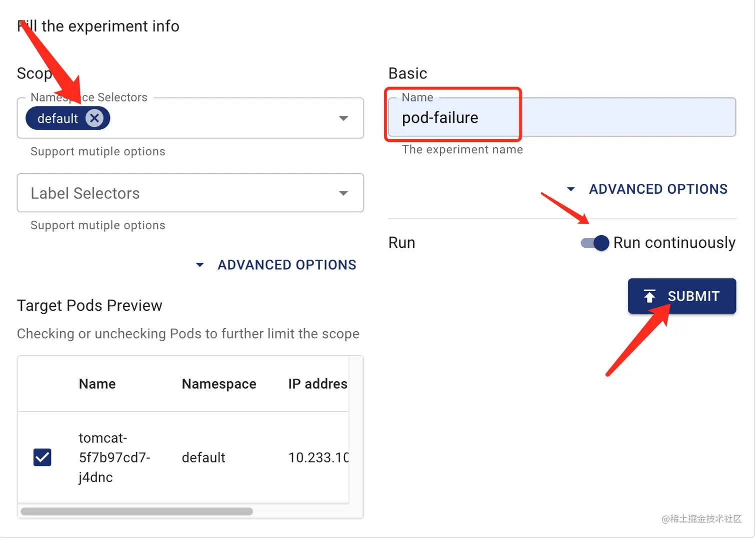Click the IP address column header
Screen dimensions: 756x538
[317, 384]
